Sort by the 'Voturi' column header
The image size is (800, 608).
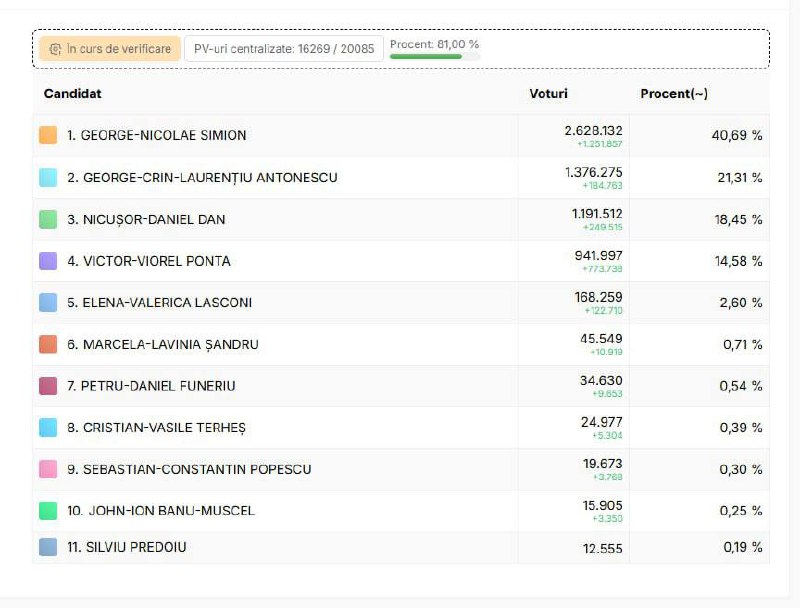pos(548,94)
